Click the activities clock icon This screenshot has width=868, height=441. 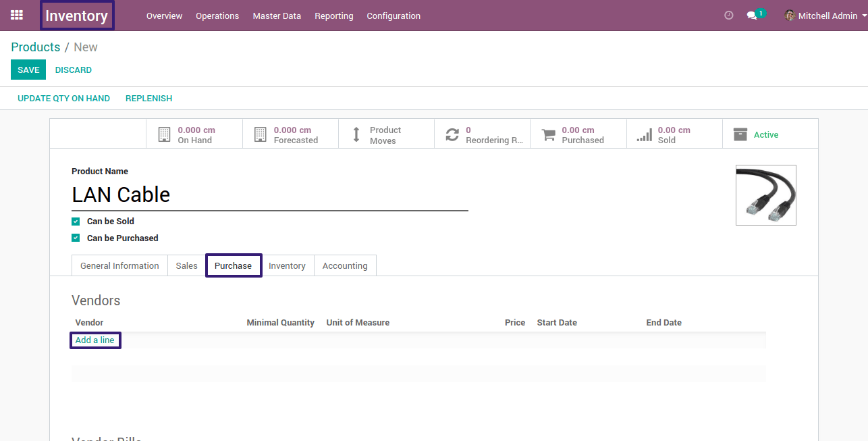[x=728, y=16]
